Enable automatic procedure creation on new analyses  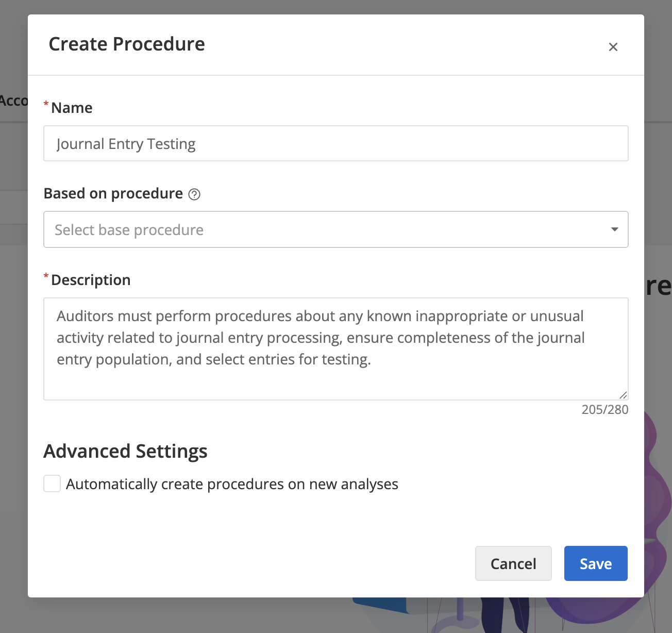[x=52, y=484]
